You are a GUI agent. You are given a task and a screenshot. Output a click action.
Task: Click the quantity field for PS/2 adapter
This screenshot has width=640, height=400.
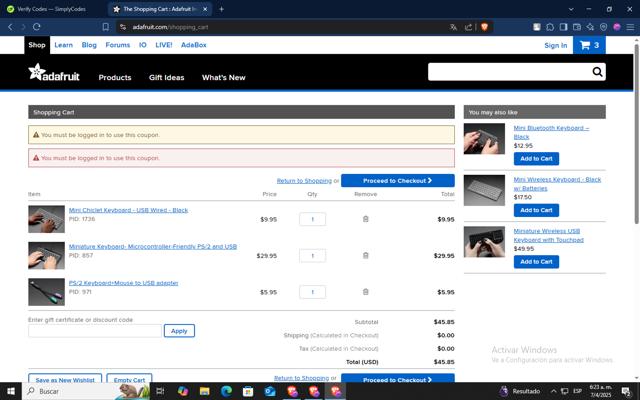[x=312, y=292]
